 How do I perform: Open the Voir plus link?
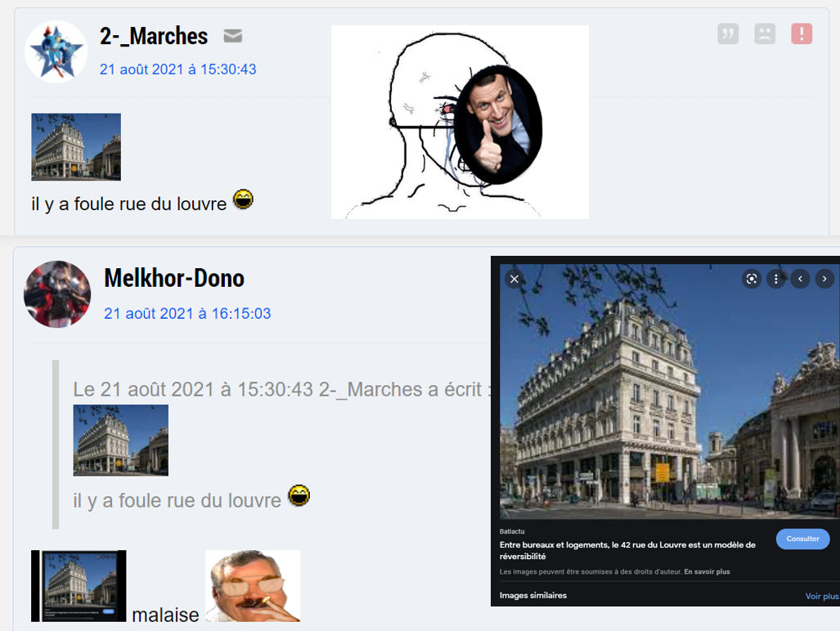822,596
